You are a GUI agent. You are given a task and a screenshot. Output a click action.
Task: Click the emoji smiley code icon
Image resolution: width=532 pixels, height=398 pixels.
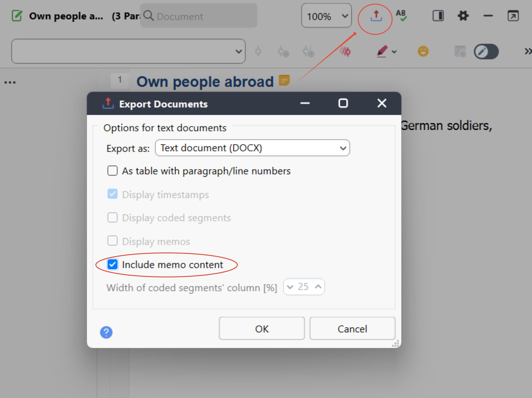(x=423, y=51)
